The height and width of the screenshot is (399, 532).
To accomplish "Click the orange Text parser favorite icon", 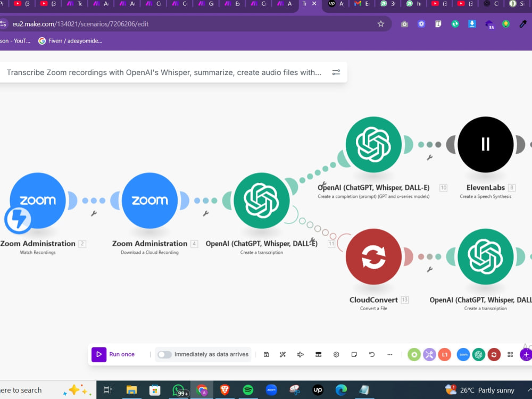I will [444, 354].
